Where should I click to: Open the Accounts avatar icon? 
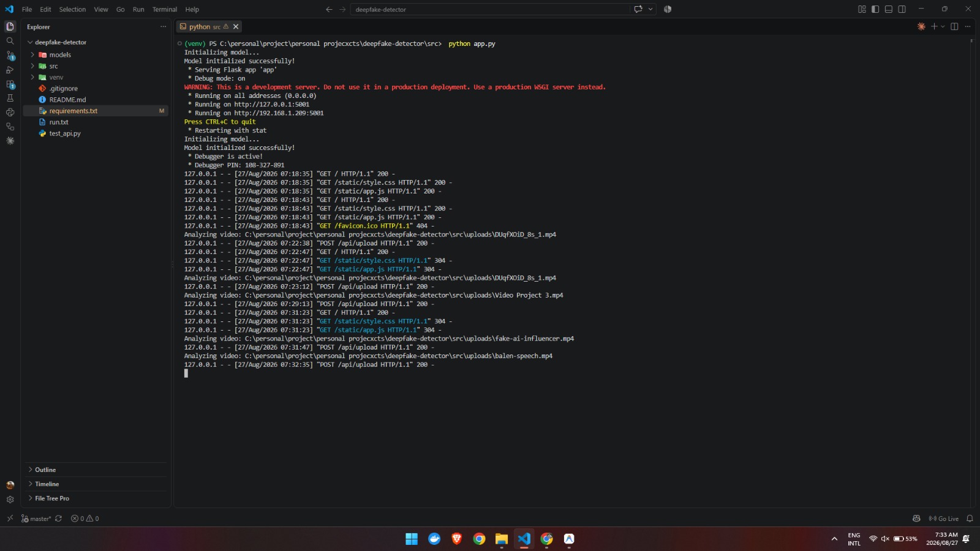[10, 485]
